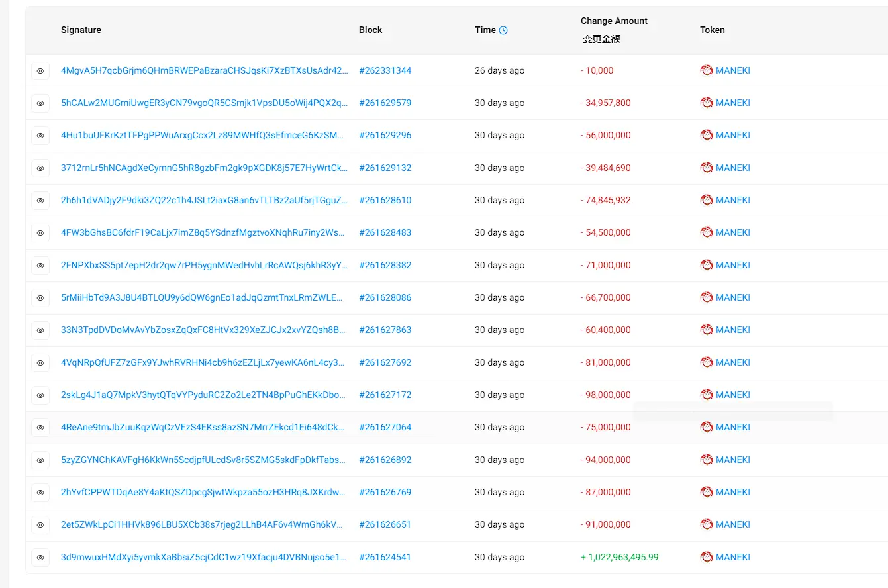Click the change amount -75,000,000
The width and height of the screenshot is (888, 588).
[x=606, y=427]
